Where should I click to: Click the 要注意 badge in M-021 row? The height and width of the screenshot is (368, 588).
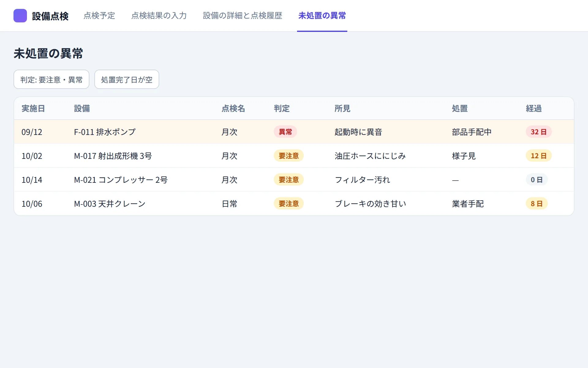[x=289, y=180]
